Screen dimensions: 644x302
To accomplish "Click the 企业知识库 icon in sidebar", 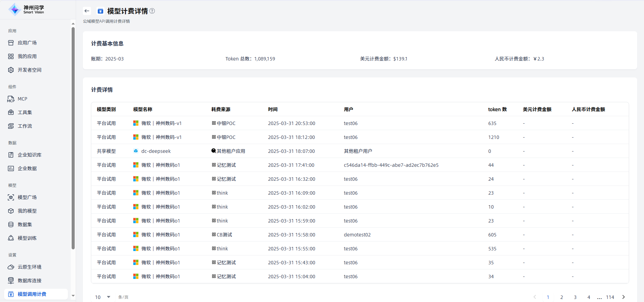I will [x=11, y=155].
